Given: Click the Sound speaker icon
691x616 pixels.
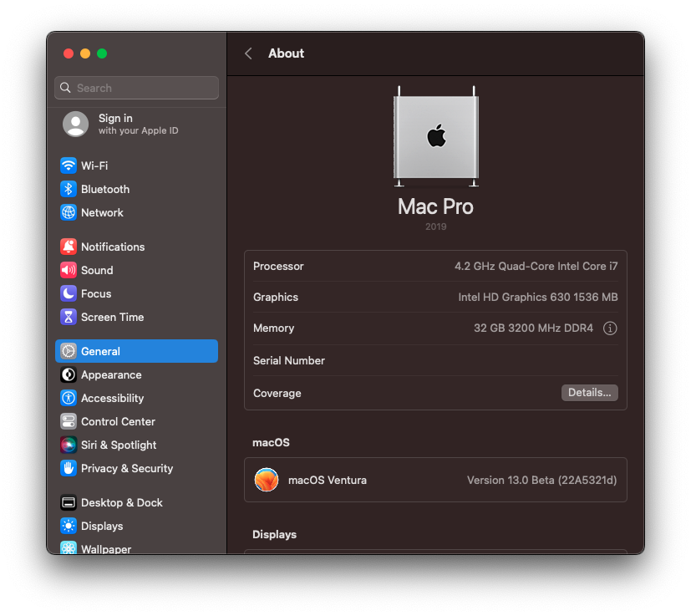Looking at the screenshot, I should [69, 270].
